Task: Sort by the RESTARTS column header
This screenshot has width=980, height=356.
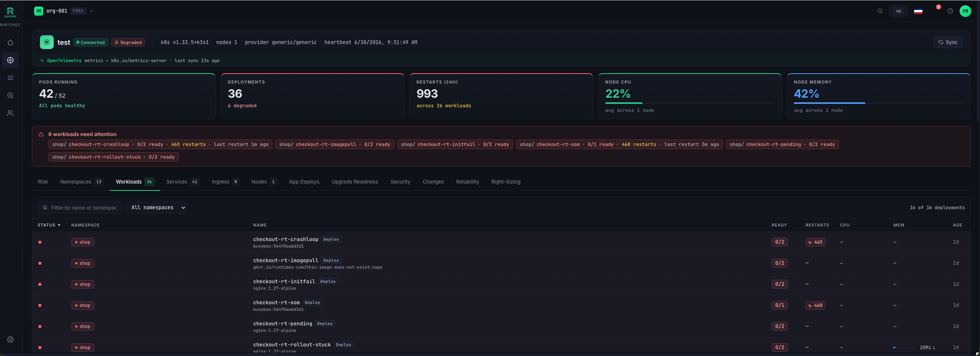Action: click(x=817, y=225)
